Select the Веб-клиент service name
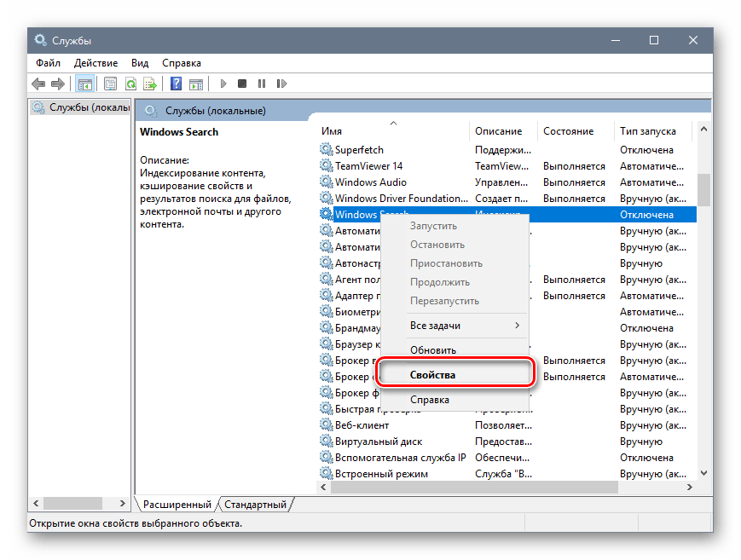Image resolution: width=741 pixels, height=560 pixels. (362, 425)
